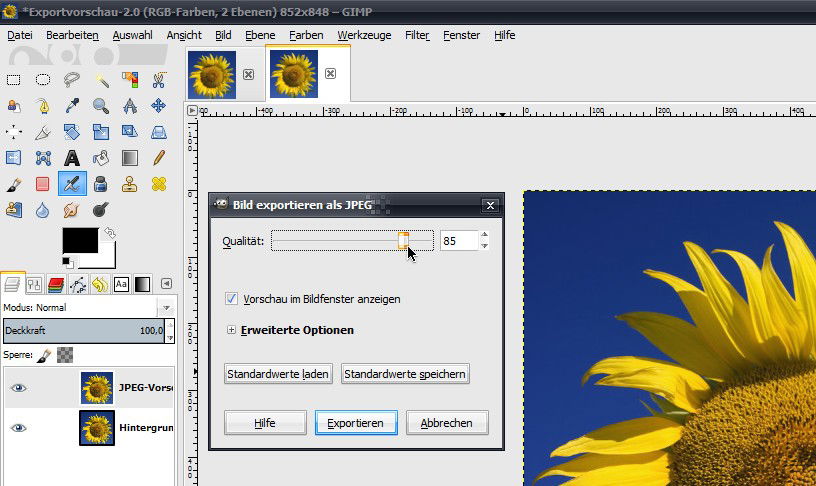Select the Blend gradient tool
This screenshot has width=816, height=486.
coord(130,158)
